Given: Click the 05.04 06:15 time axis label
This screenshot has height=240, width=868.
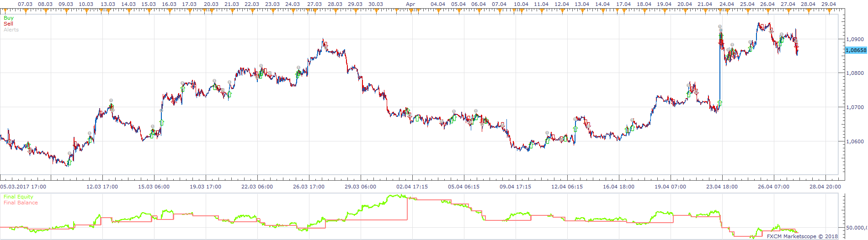Looking at the screenshot, I should click(464, 187).
